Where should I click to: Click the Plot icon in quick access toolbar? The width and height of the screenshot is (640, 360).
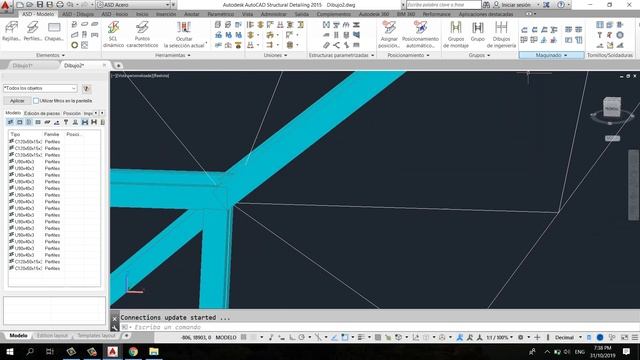click(60, 5)
